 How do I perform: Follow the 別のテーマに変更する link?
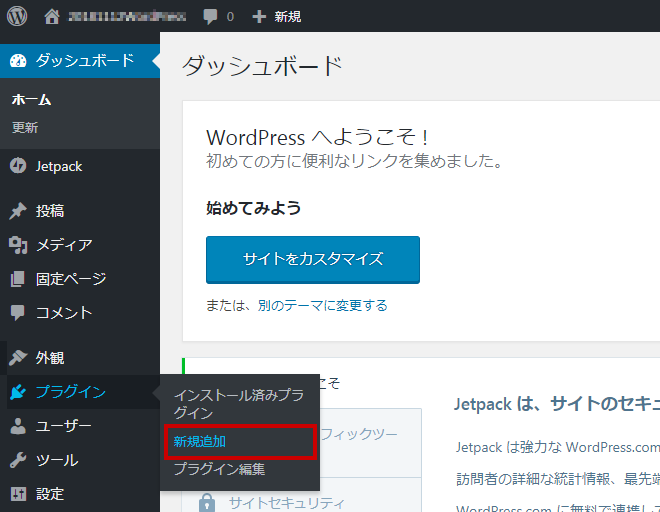tap(323, 305)
